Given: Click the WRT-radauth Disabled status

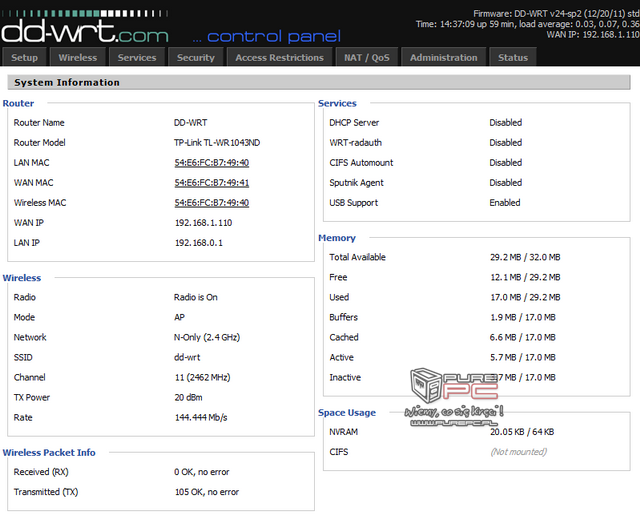Looking at the screenshot, I should click(x=505, y=142).
